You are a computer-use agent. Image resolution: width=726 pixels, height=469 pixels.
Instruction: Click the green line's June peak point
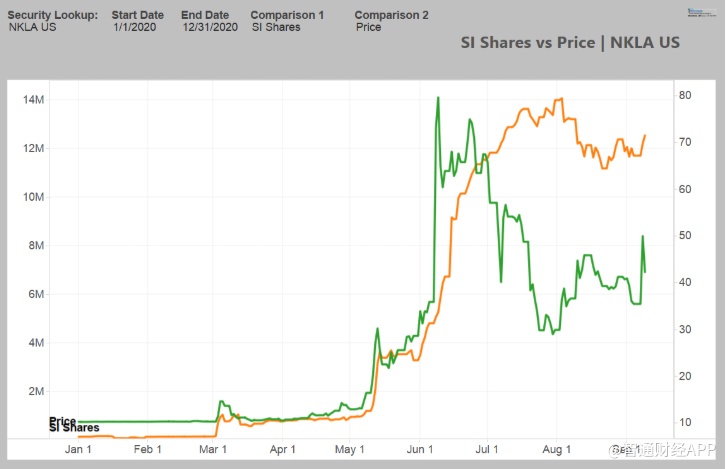(438, 98)
